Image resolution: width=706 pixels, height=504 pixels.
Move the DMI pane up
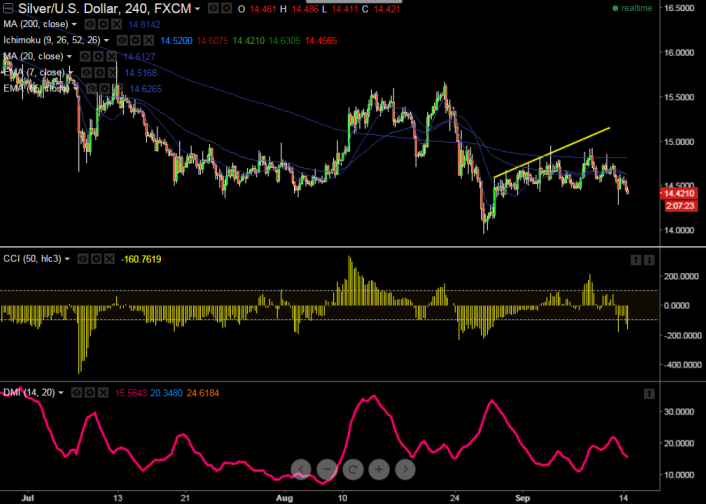point(649,394)
